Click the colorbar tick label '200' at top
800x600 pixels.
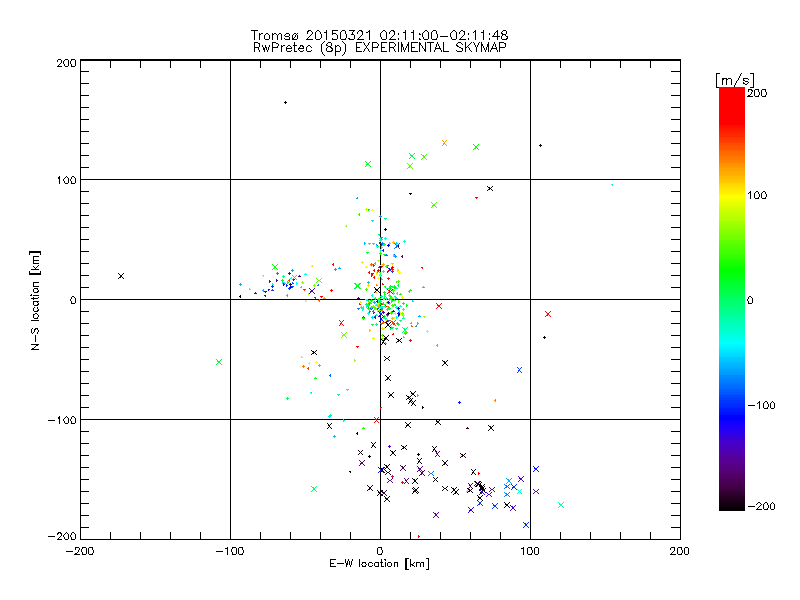[757, 93]
